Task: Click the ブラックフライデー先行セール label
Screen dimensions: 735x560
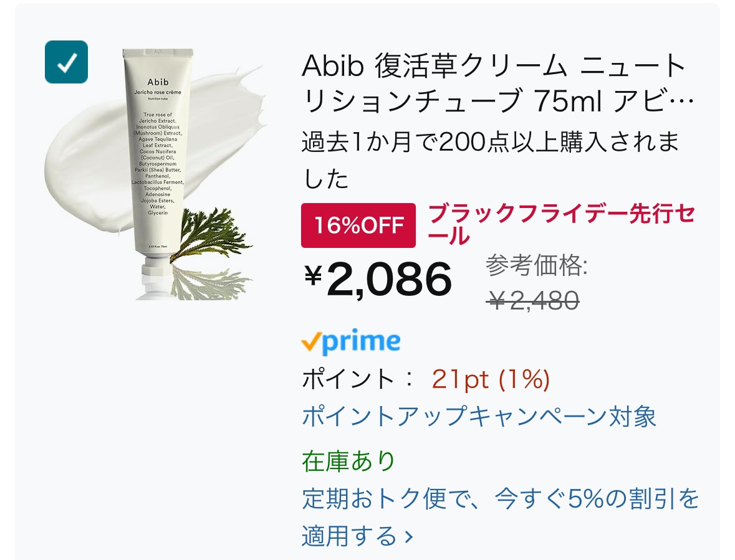Action: (561, 223)
